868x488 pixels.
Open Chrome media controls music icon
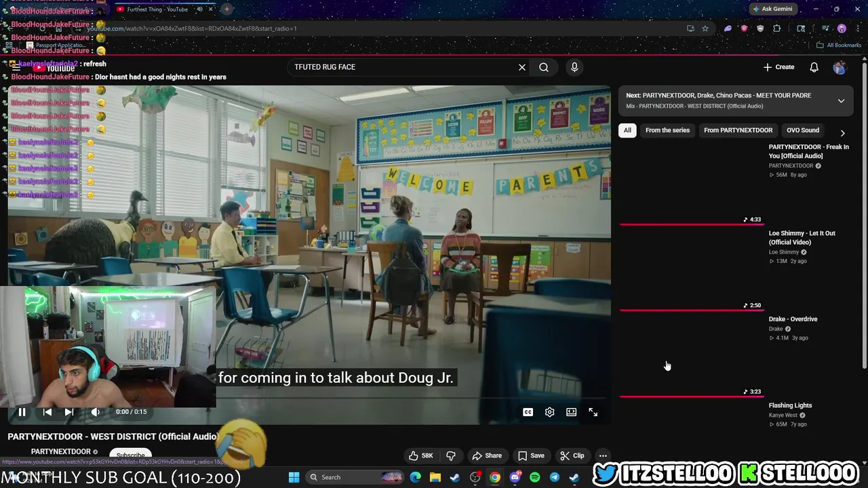tap(825, 28)
